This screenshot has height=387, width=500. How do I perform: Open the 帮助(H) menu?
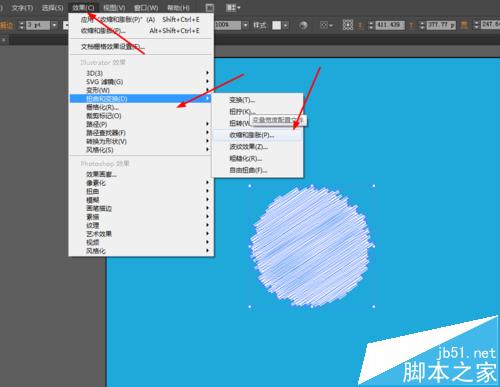tap(178, 7)
